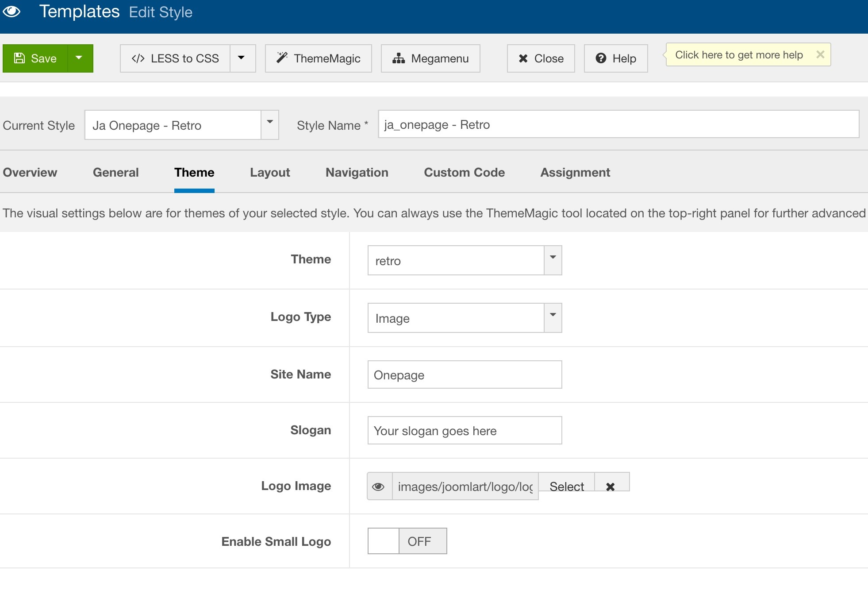Screen dimensions: 868x610
Task: Expand the Current Style dropdown
Action: (269, 125)
